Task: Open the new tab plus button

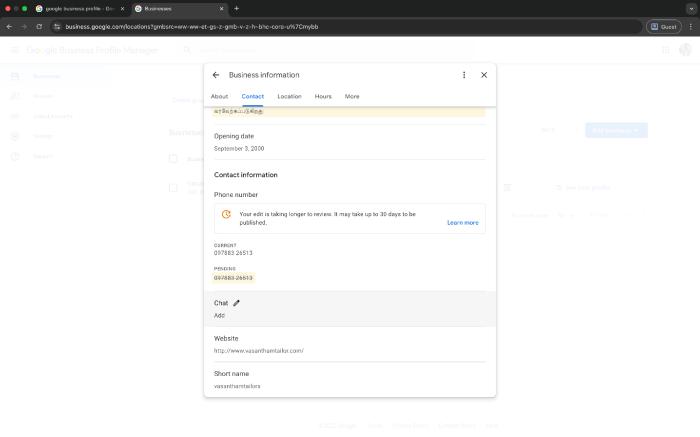Action: tap(236, 8)
